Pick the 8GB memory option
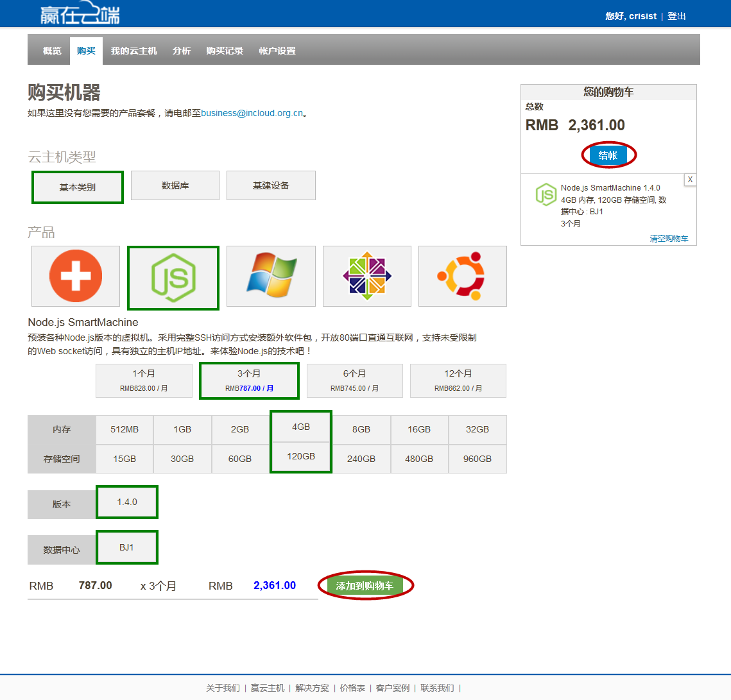Screen dimensions: 731x700 coord(361,429)
